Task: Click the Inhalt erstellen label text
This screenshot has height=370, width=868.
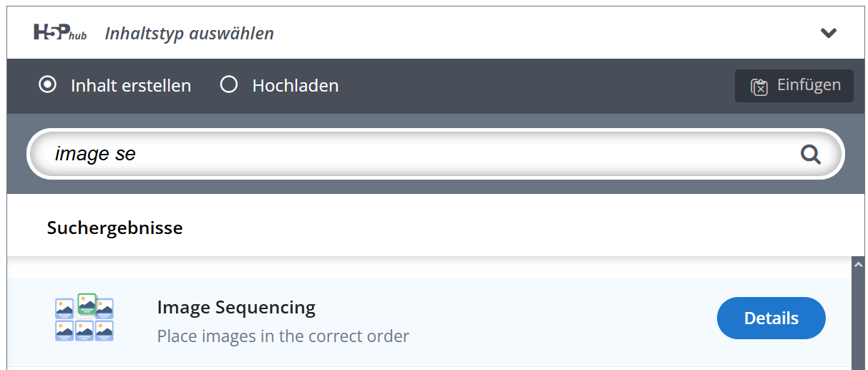Action: pos(131,86)
